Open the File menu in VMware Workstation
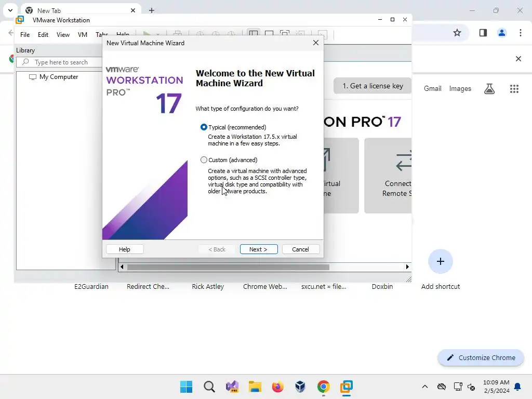 click(x=25, y=35)
